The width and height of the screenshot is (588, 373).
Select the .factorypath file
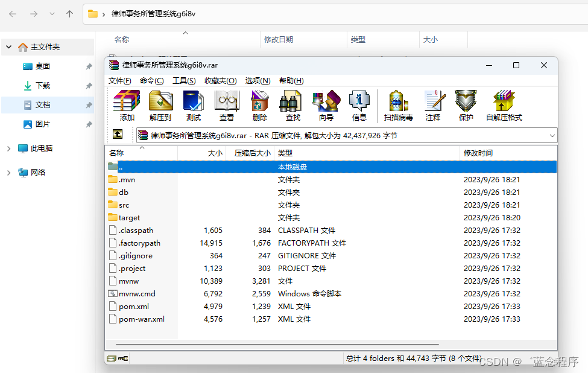tap(332, 243)
